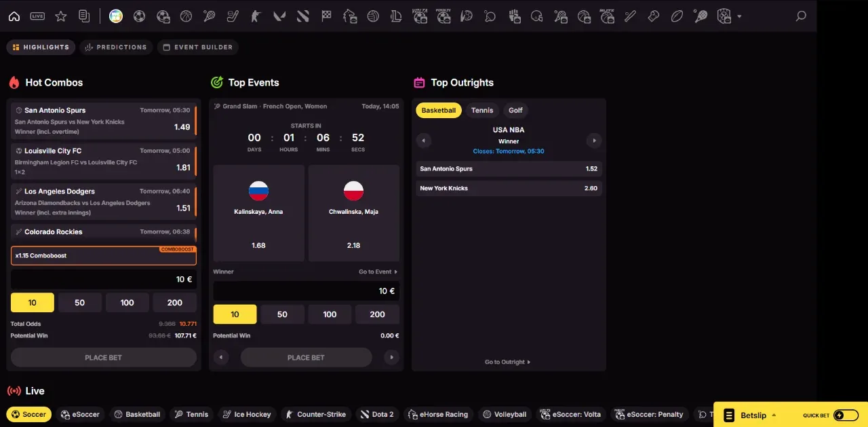Screen dimensions: 868x427
Task: Open the Favorites star icon
Action: tap(61, 16)
